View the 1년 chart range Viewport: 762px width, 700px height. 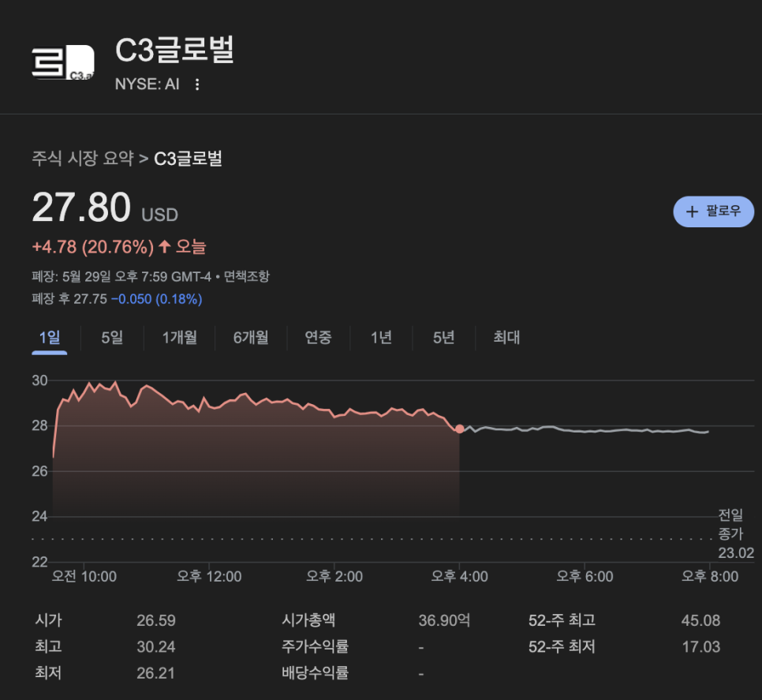click(382, 337)
